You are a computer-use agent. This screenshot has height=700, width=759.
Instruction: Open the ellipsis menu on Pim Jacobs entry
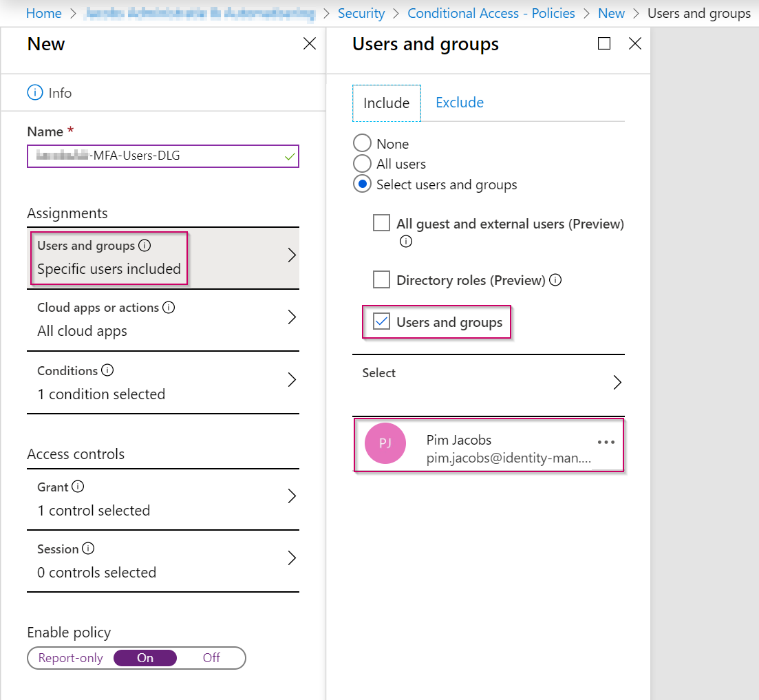coord(606,442)
